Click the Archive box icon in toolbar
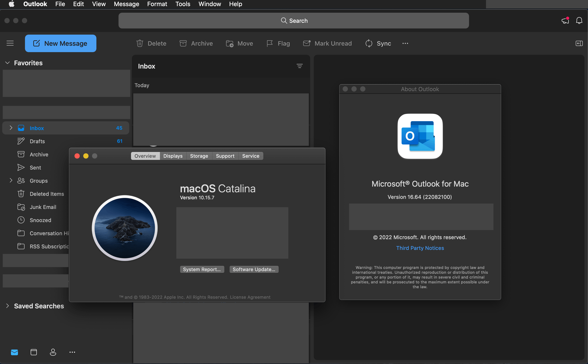The height and width of the screenshot is (364, 588). pos(183,43)
